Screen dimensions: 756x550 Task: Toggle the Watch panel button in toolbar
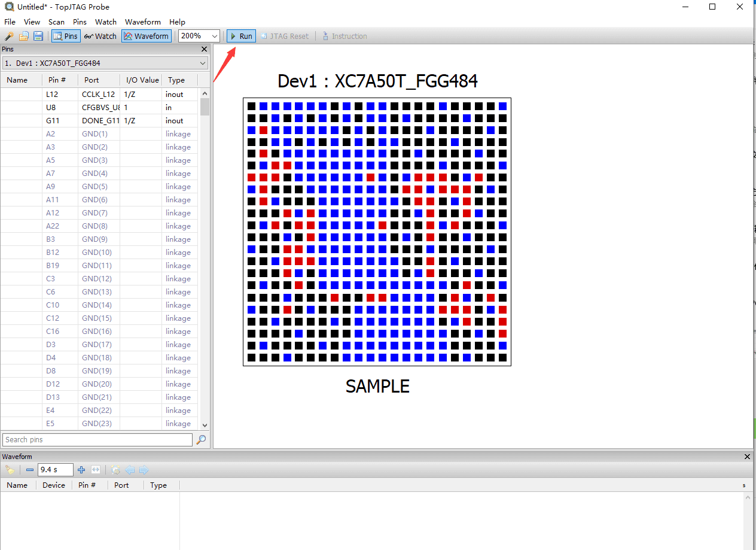100,37
